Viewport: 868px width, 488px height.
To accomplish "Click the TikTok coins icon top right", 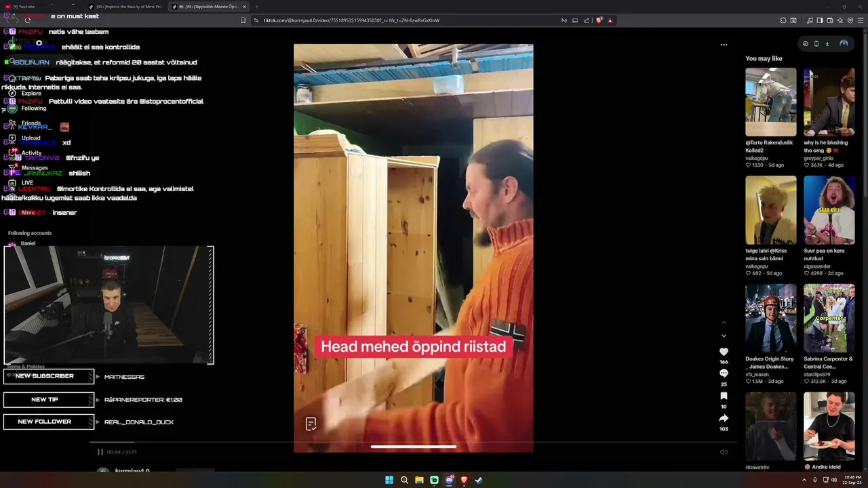I will click(806, 43).
